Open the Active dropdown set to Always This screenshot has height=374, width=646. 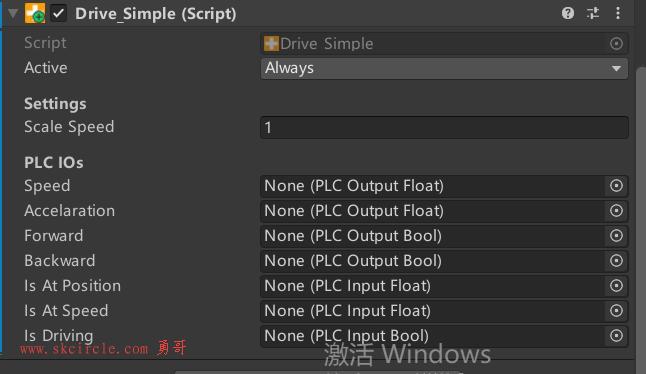pyautogui.click(x=444, y=68)
